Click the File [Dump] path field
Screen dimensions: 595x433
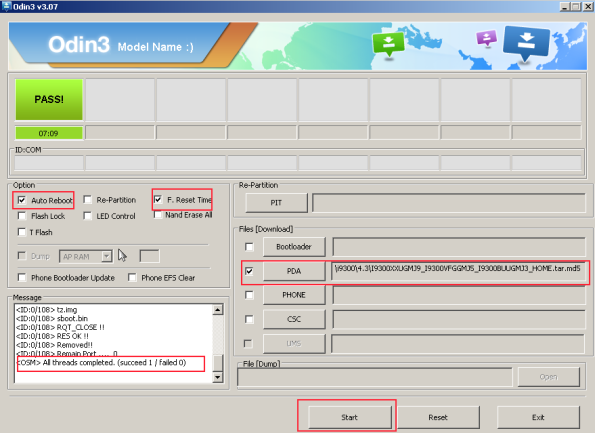click(x=375, y=377)
